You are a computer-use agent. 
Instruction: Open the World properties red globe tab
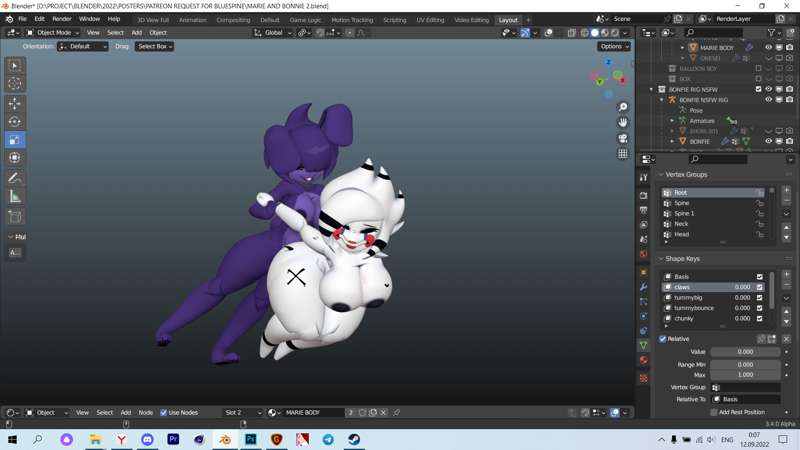[x=643, y=254]
